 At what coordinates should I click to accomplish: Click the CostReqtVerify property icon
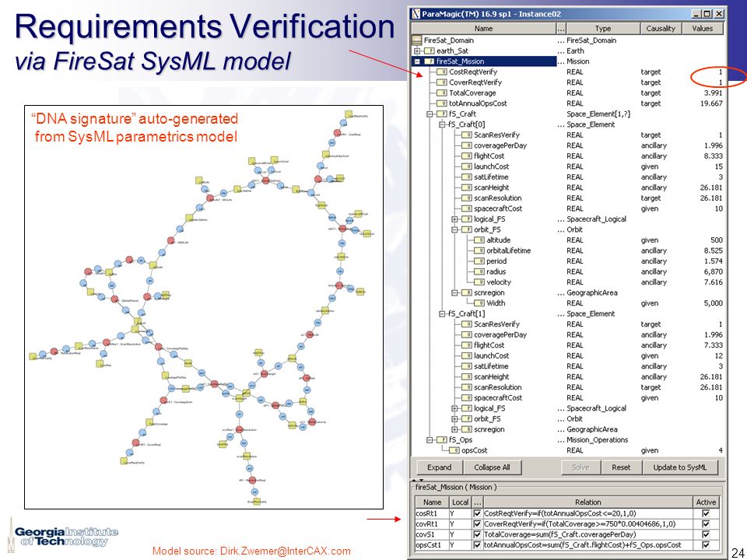pyautogui.click(x=441, y=72)
